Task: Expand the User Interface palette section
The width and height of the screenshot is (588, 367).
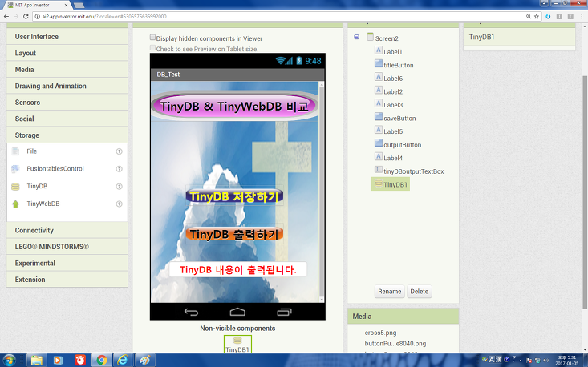Action: pos(67,37)
